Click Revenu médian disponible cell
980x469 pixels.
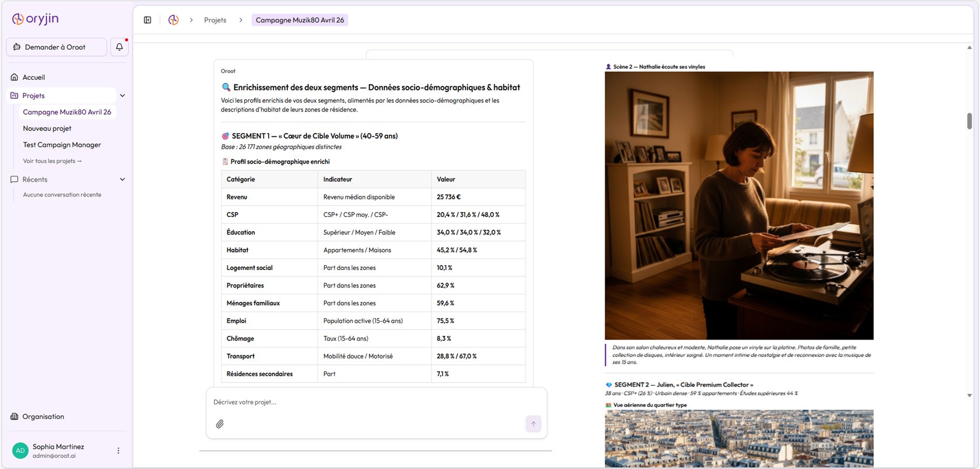click(374, 197)
